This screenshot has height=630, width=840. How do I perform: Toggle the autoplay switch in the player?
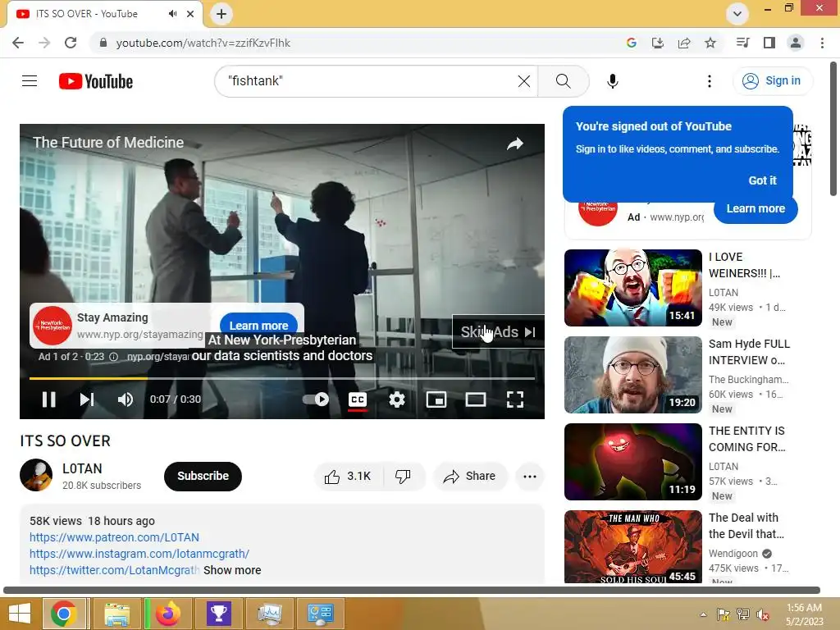(316, 399)
